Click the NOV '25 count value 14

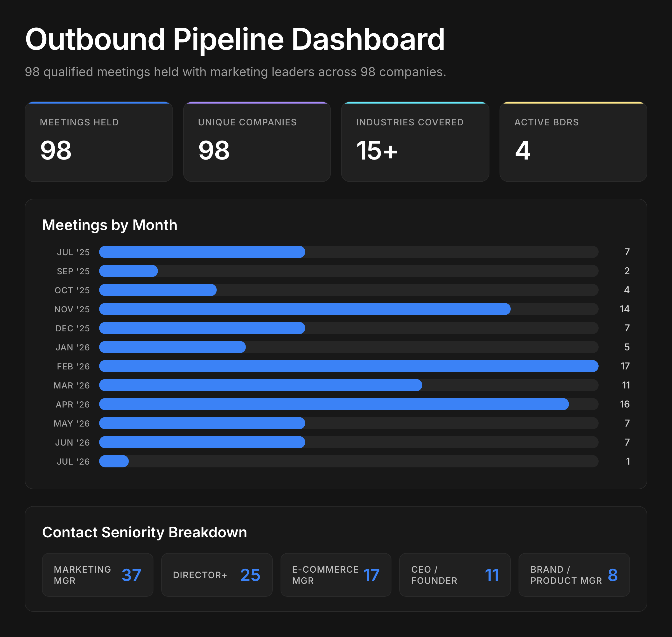click(x=624, y=309)
